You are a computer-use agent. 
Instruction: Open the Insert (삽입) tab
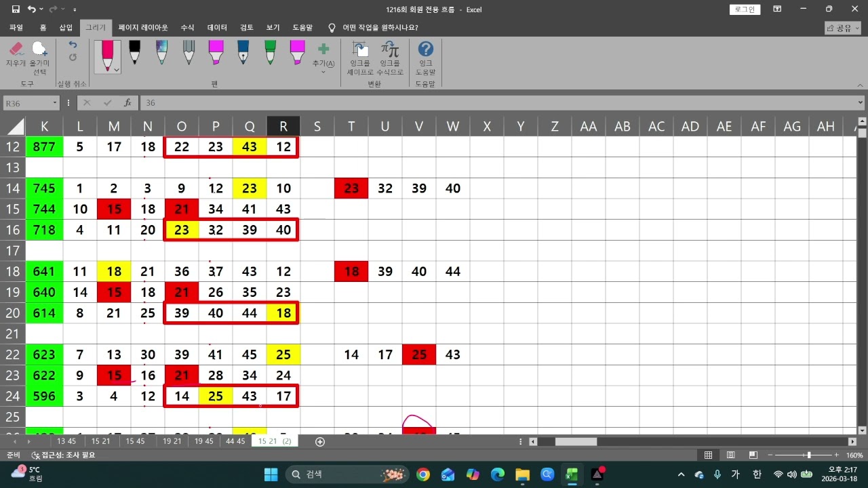coord(66,28)
